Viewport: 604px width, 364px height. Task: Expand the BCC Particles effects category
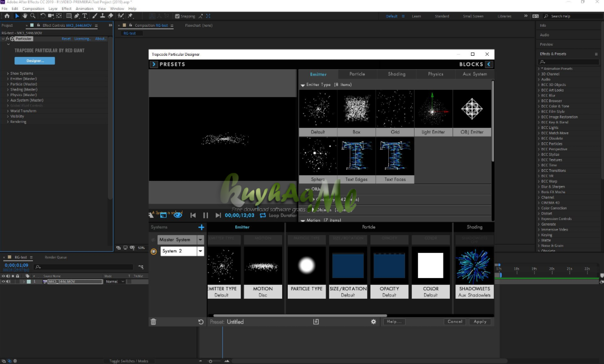(539, 144)
